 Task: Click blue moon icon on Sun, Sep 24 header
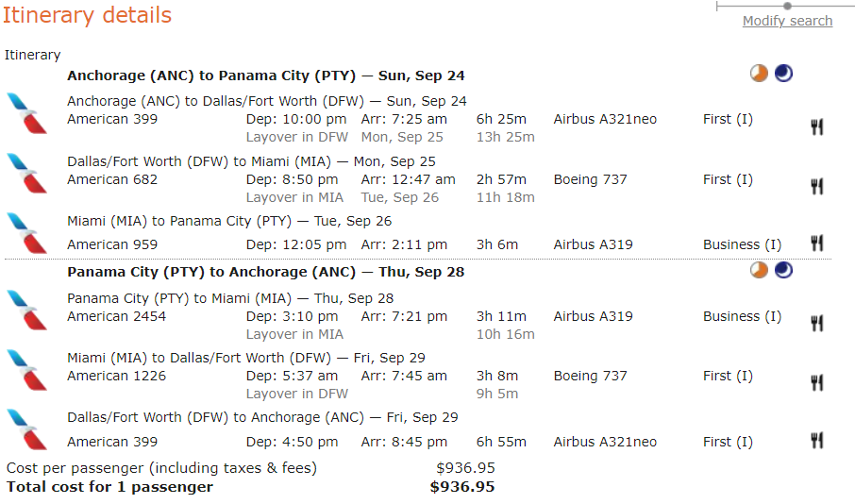point(783,74)
